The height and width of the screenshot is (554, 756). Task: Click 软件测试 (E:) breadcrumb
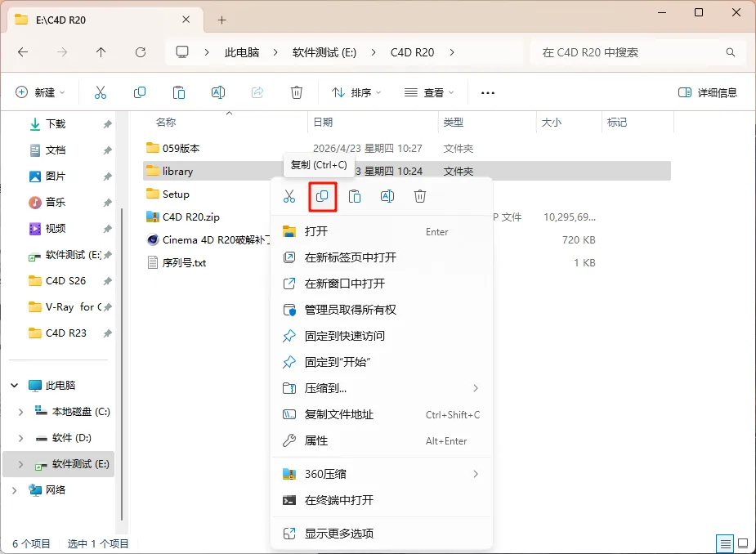pyautogui.click(x=324, y=52)
